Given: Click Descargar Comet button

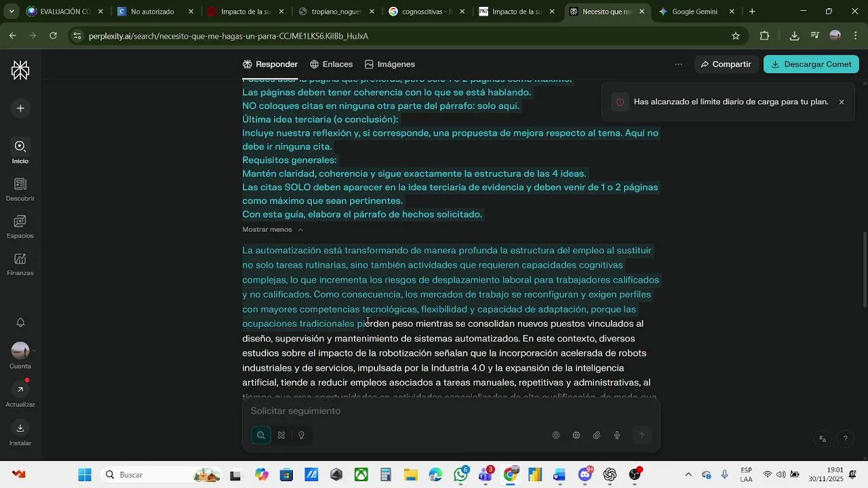Looking at the screenshot, I should (811, 64).
